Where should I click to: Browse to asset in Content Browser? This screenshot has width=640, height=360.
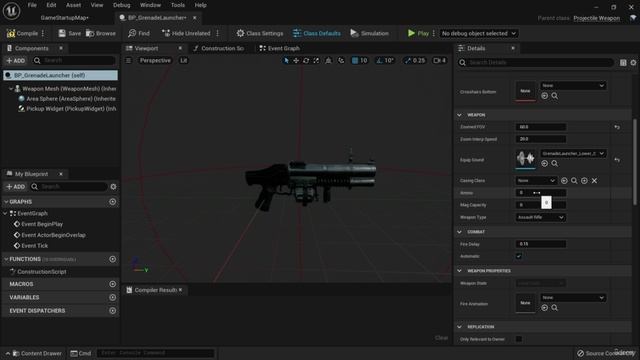(x=101, y=33)
